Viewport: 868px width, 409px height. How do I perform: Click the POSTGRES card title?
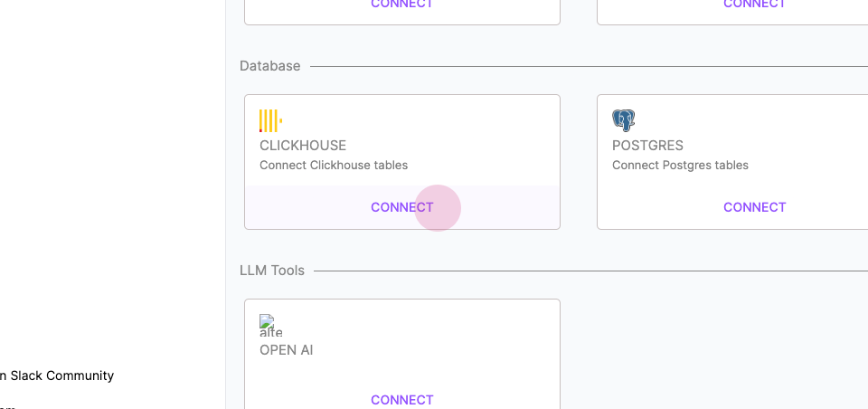click(647, 146)
